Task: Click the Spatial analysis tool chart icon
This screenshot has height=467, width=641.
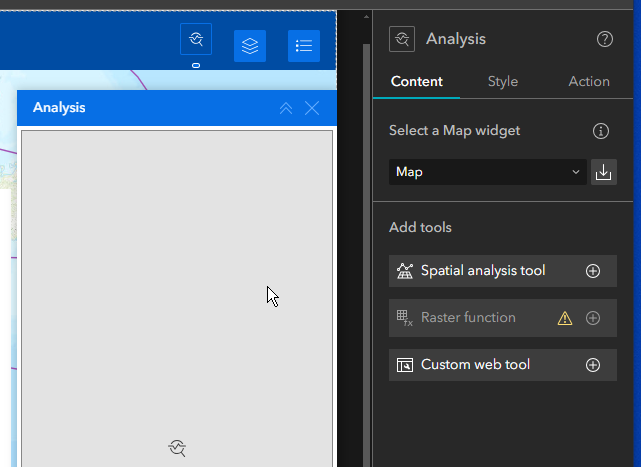Action: pos(405,271)
